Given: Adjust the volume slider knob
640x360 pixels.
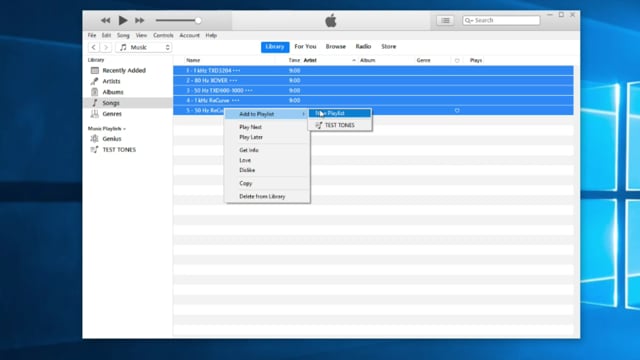Looking at the screenshot, I should [198, 20].
